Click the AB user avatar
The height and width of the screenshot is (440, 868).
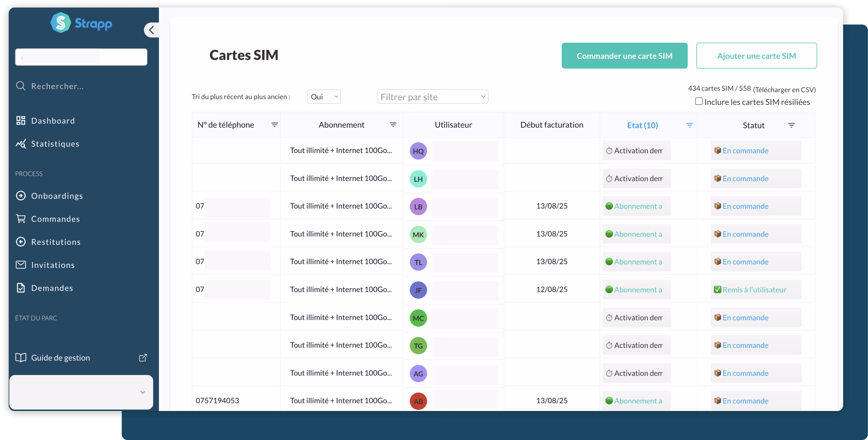[x=418, y=401]
